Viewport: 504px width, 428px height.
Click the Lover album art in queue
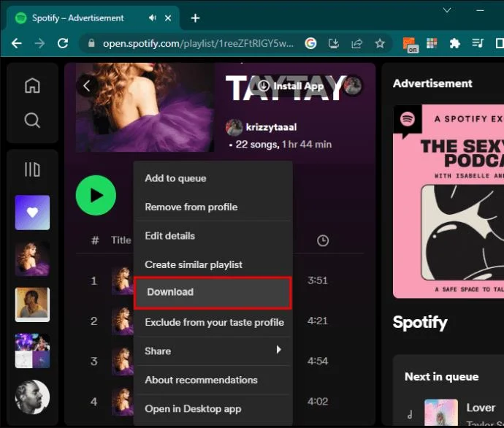click(x=441, y=413)
